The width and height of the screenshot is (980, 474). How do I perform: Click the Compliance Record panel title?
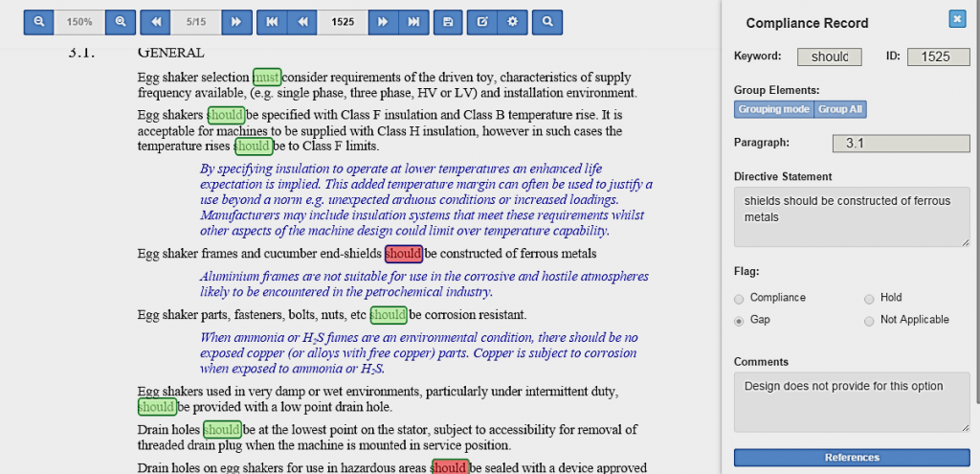[x=807, y=23]
